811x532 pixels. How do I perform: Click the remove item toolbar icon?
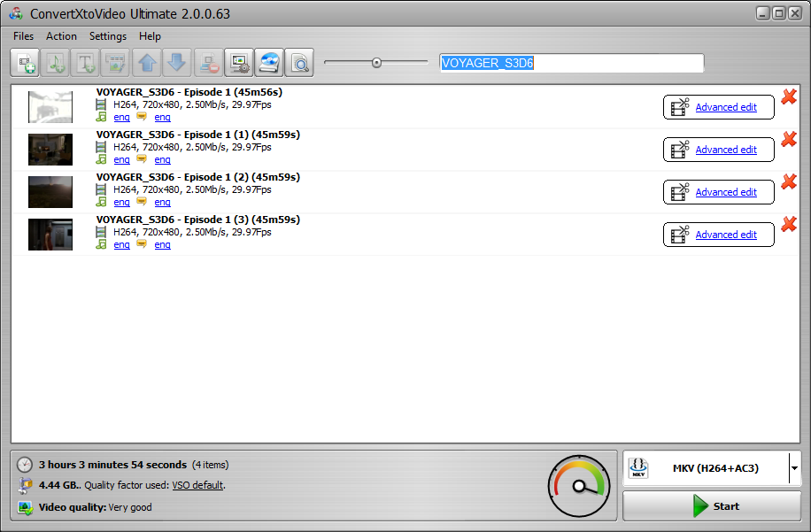pyautogui.click(x=209, y=63)
